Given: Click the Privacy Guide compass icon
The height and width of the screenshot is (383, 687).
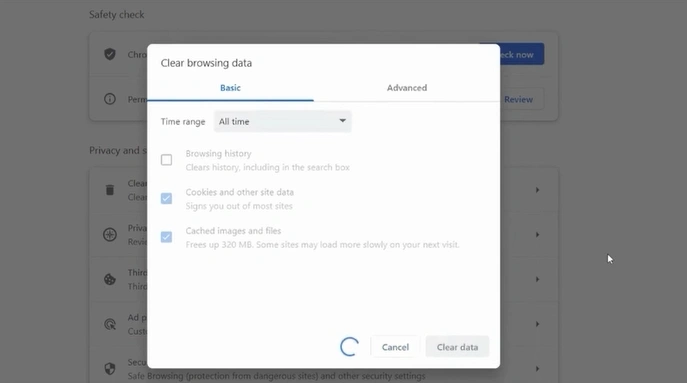Looking at the screenshot, I should [x=110, y=234].
